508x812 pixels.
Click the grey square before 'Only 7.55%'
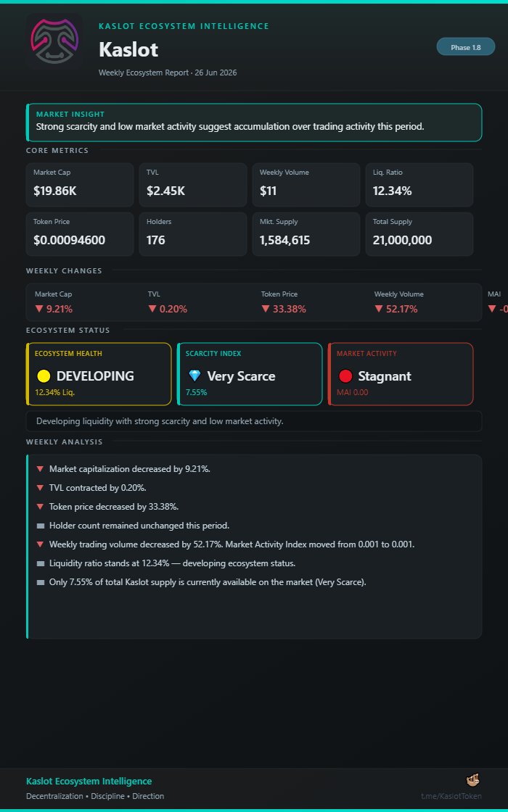pyautogui.click(x=41, y=582)
